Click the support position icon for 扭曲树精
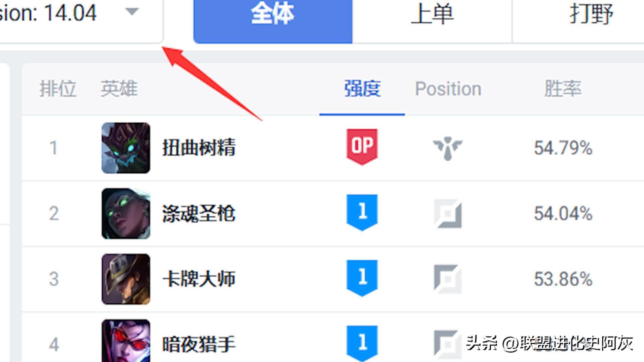This screenshot has height=362, width=644. 448,148
